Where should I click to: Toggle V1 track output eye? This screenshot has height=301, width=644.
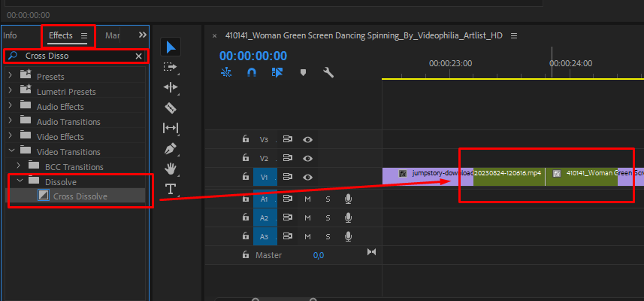pos(307,177)
